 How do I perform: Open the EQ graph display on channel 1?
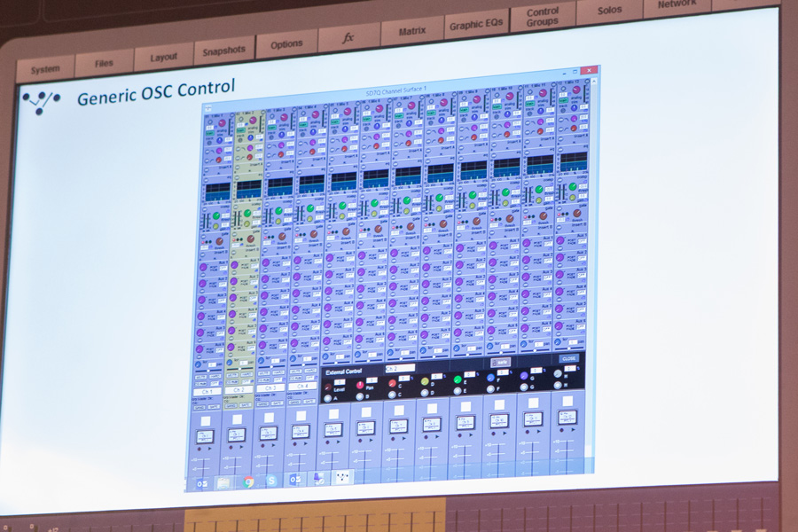(x=218, y=192)
